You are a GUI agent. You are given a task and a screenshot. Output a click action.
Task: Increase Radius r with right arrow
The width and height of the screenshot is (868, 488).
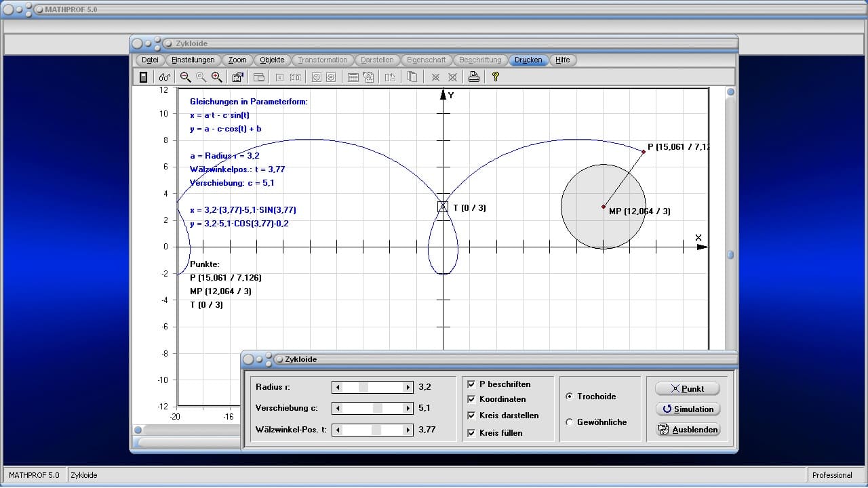[x=408, y=387]
